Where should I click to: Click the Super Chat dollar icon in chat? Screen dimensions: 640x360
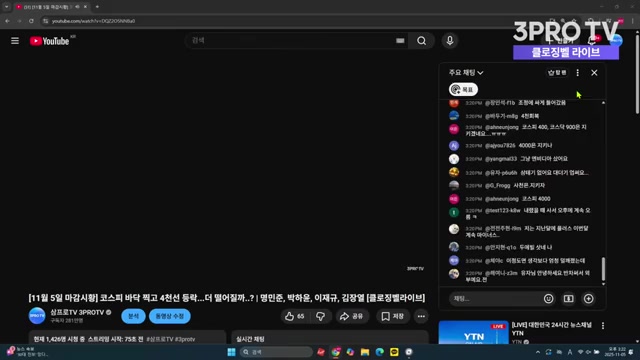coord(569,299)
